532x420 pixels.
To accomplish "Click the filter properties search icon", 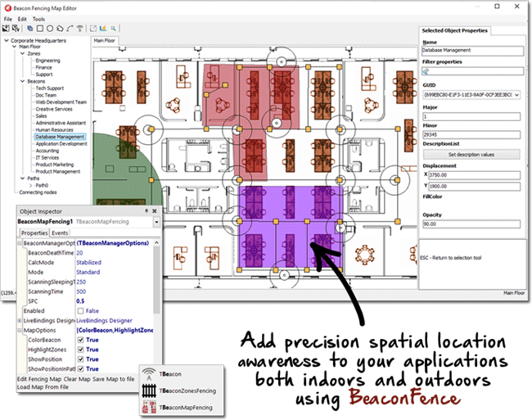I will tap(426, 71).
